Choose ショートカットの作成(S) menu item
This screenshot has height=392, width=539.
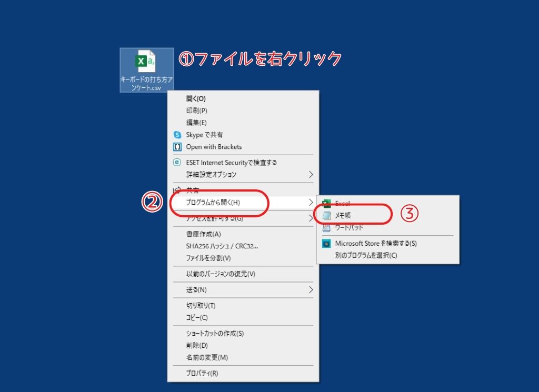point(215,334)
